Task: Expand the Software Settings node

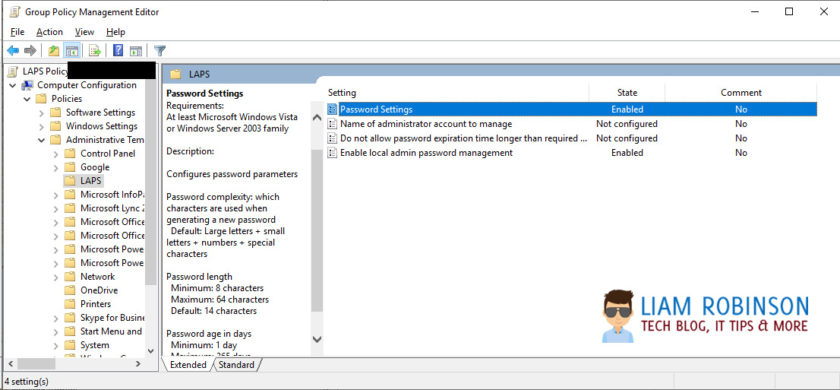Action: pos(42,112)
